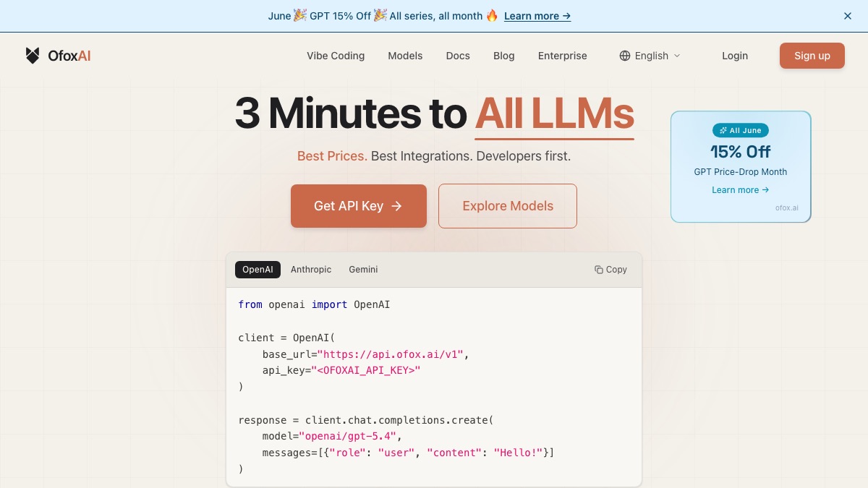This screenshot has width=868, height=488.
Task: Click the Get API Key button
Action: coord(359,206)
